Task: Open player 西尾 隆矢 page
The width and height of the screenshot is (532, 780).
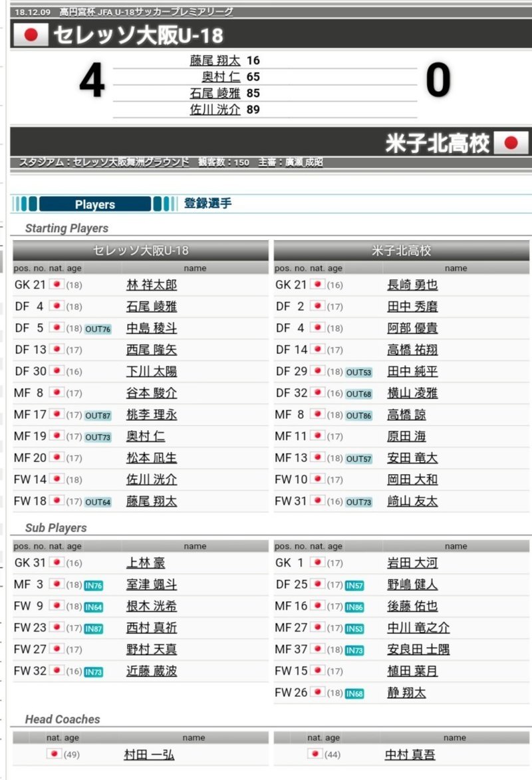Action: [x=152, y=350]
